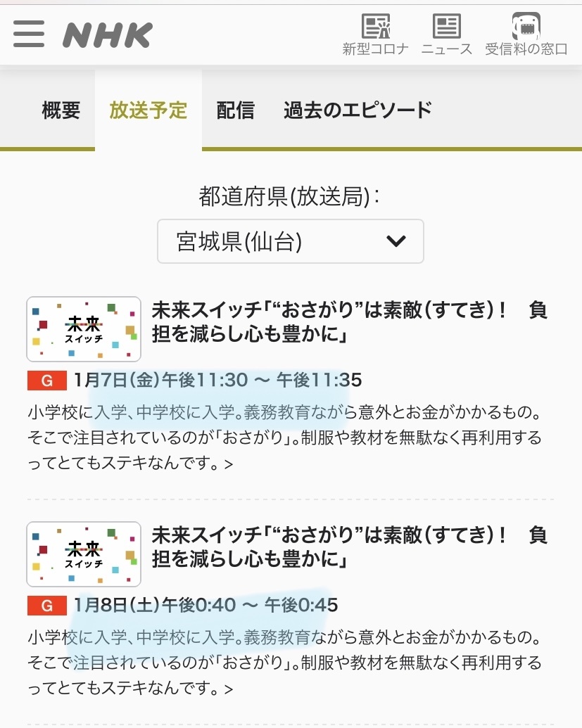Screen dimensions: 582x728
Task: Open the 宮城県(仙台) prefecture dropdown
Action: (291, 241)
